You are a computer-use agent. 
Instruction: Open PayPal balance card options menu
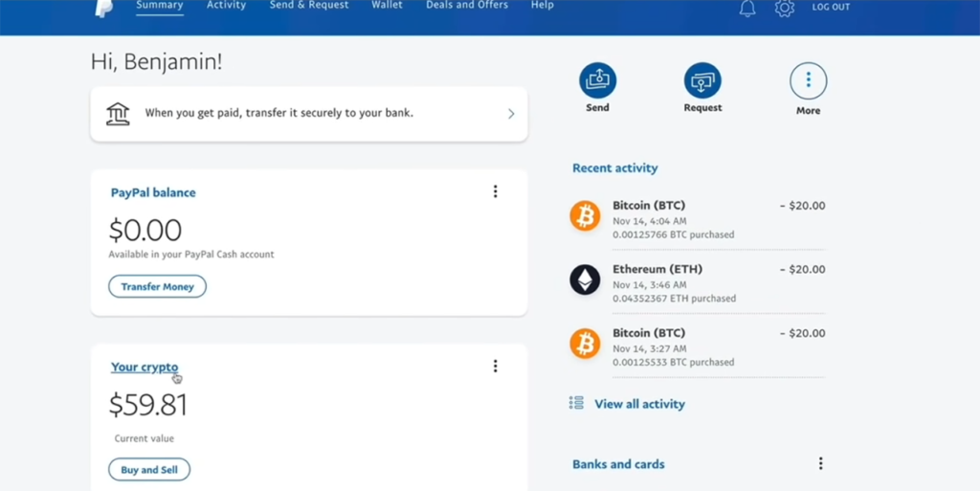click(495, 191)
